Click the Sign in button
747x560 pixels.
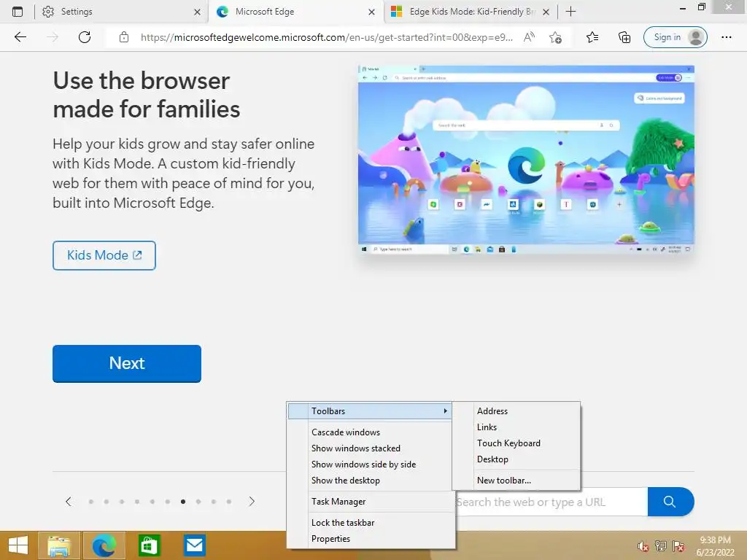tap(675, 37)
